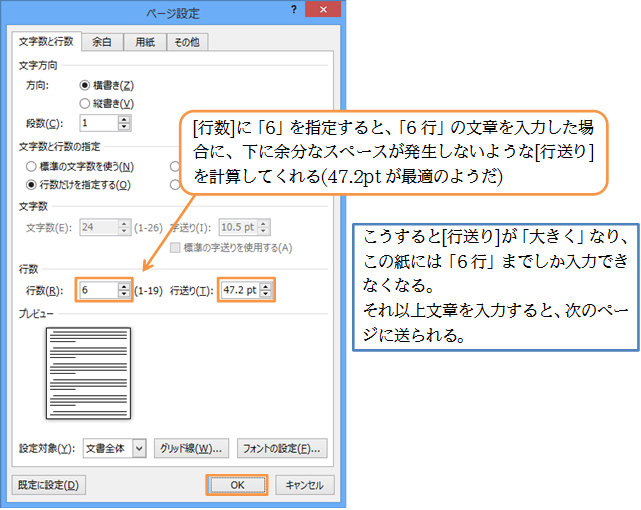Go to the その他 tab
The width and height of the screenshot is (641, 510).
[x=187, y=42]
